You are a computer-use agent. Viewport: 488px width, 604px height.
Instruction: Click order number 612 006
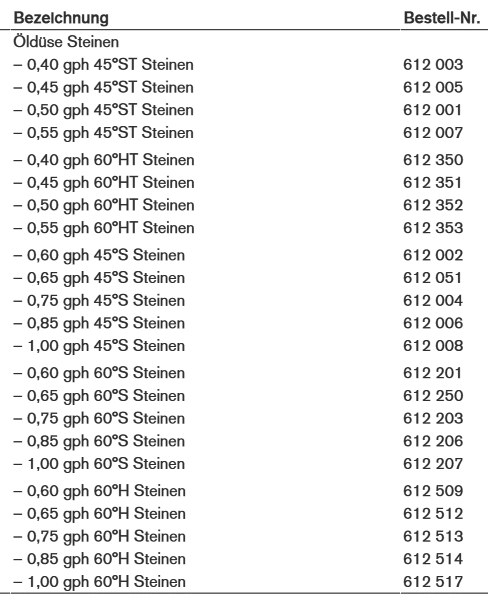pos(433,323)
